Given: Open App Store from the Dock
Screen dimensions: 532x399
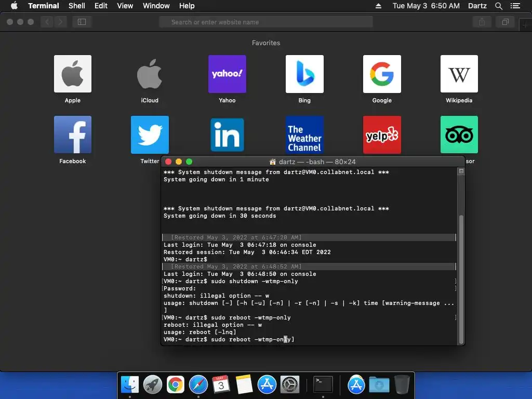Looking at the screenshot, I should 267,385.
